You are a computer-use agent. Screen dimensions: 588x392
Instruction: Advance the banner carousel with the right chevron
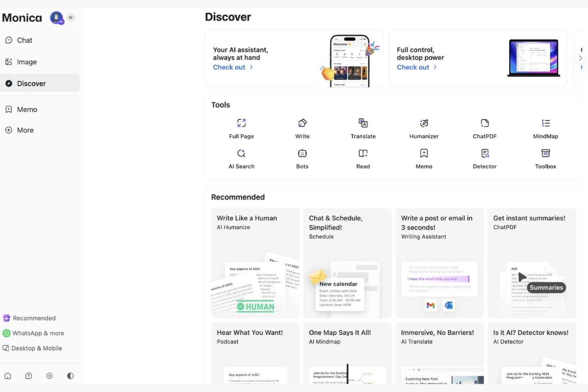click(x=580, y=58)
